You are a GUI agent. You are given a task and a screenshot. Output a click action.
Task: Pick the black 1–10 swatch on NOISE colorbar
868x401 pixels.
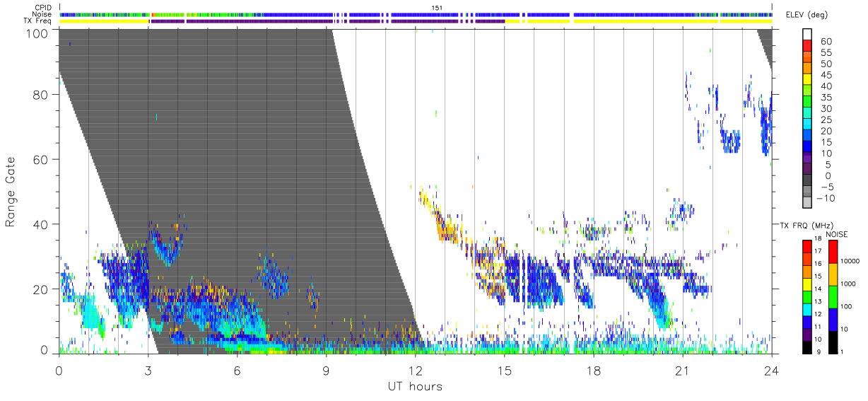click(x=833, y=342)
